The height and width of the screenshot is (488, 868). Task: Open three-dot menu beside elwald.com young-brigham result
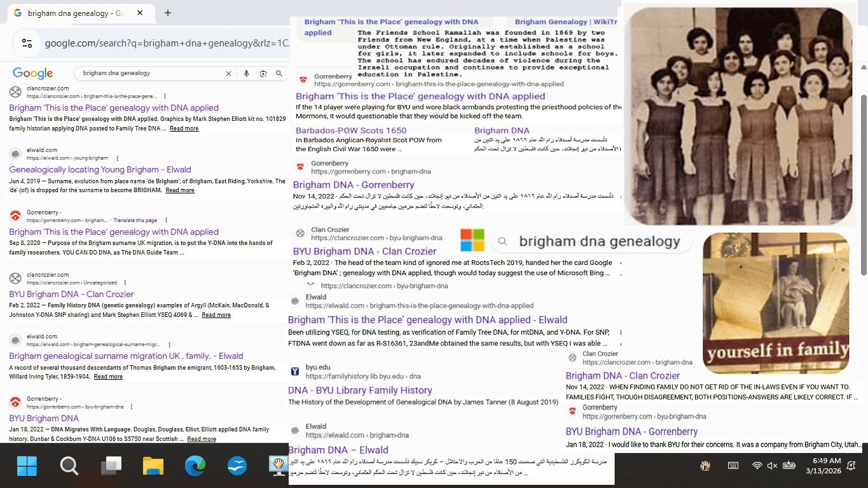coord(117,158)
